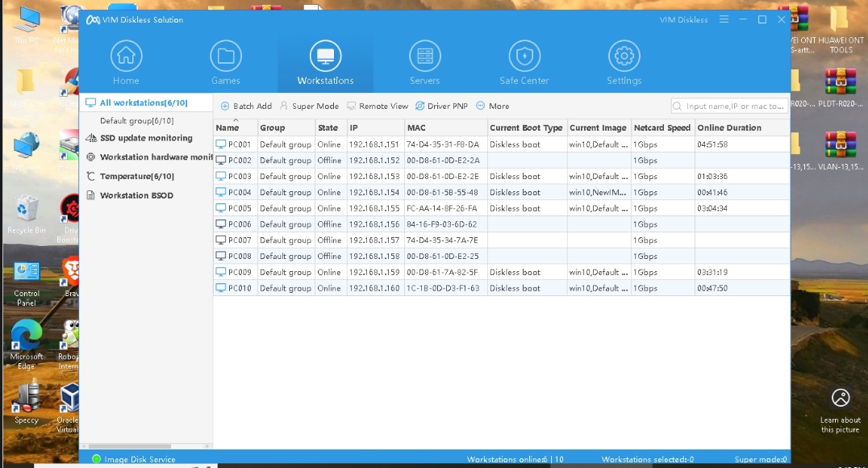Expand the More options menu

click(x=493, y=106)
